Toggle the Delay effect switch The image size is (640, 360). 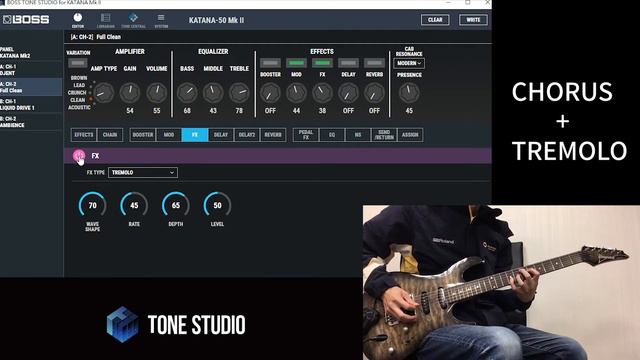point(348,63)
